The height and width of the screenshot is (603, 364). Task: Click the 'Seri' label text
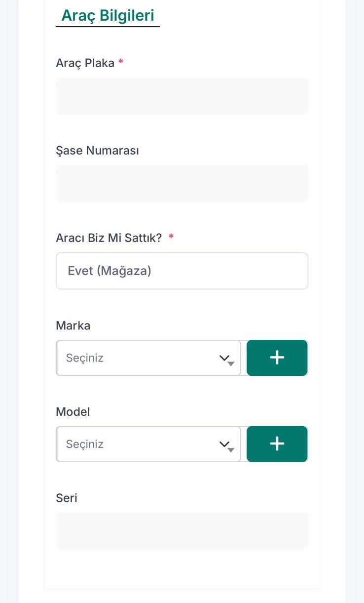tap(67, 498)
